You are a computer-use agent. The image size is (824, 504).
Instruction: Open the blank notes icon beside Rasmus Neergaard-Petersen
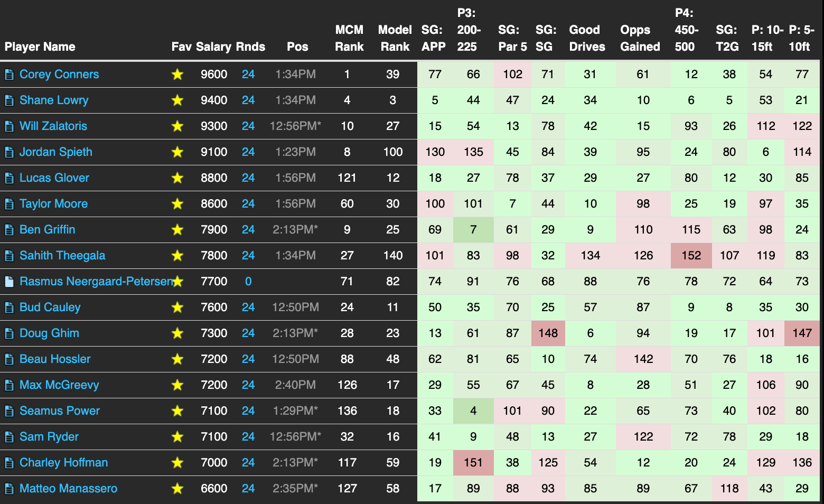pos(9,282)
